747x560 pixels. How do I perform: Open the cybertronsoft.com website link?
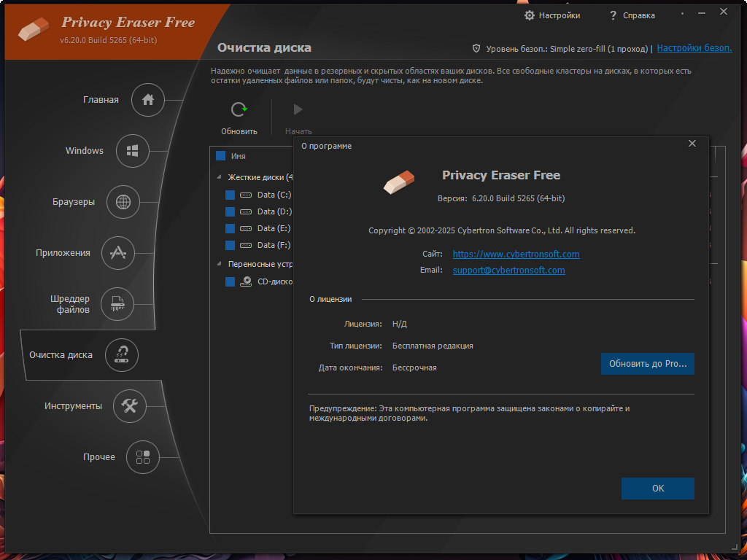(x=516, y=254)
